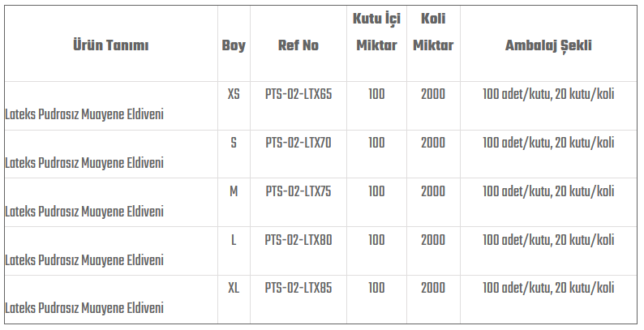The width and height of the screenshot is (644, 330).
Task: Click the "Ürün Tanımı" column header
Action: point(111,45)
